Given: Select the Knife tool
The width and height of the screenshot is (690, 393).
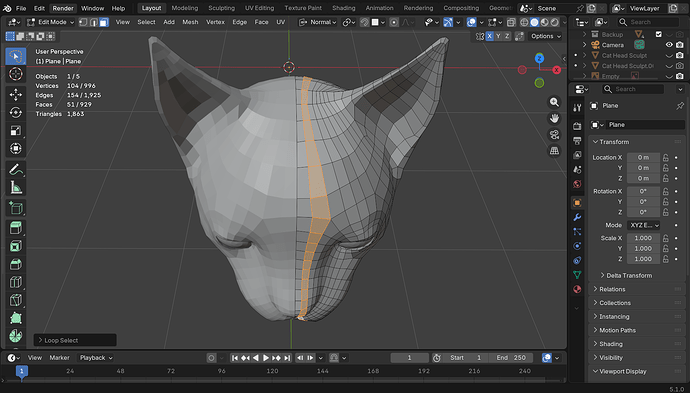Looking at the screenshot, I should (x=16, y=300).
